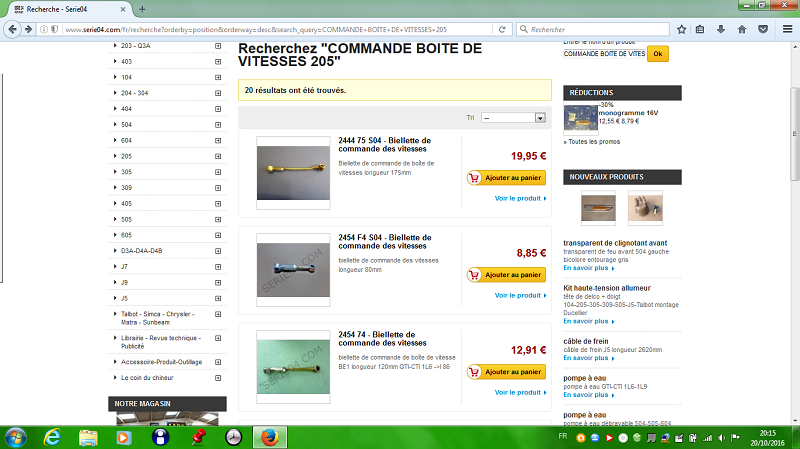Click the Firefox address bar URL
The image size is (800, 449).
coord(256,30)
